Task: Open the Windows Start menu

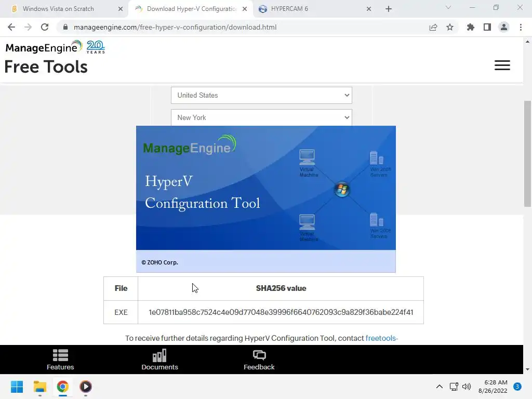Action: coord(17,387)
